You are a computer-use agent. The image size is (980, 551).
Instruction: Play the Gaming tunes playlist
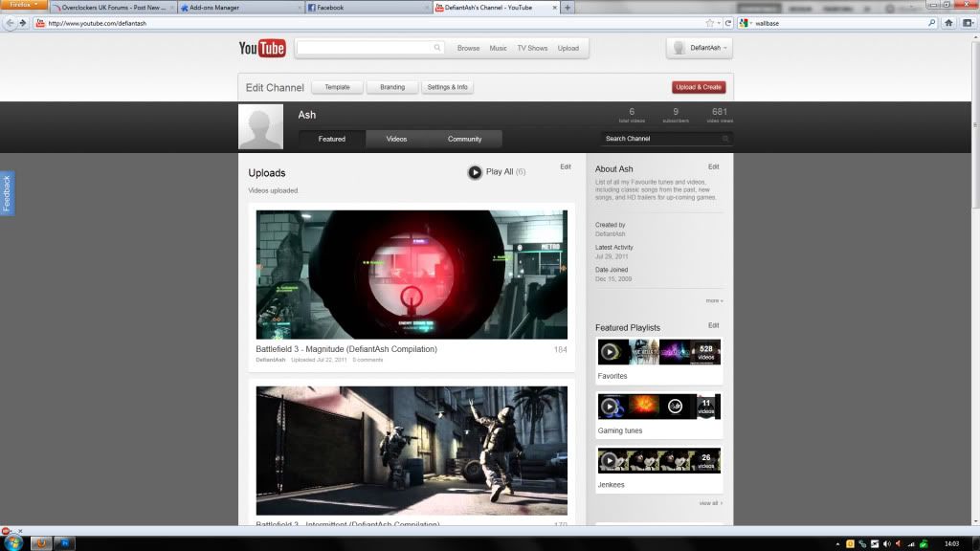tap(609, 407)
